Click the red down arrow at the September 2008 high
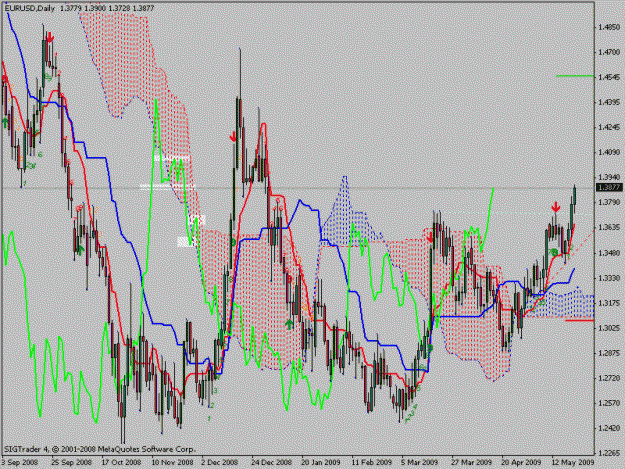The image size is (625, 469). (x=50, y=38)
